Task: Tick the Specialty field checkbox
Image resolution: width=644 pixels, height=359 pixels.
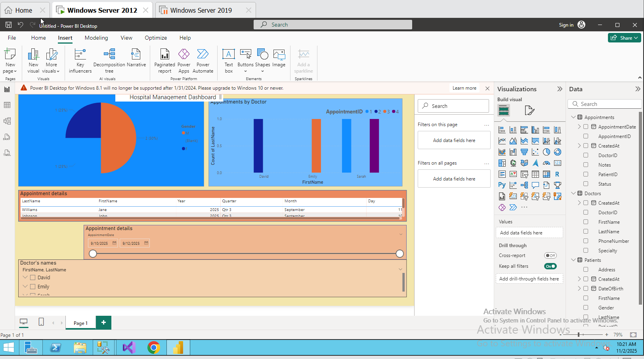Action: [586, 250]
